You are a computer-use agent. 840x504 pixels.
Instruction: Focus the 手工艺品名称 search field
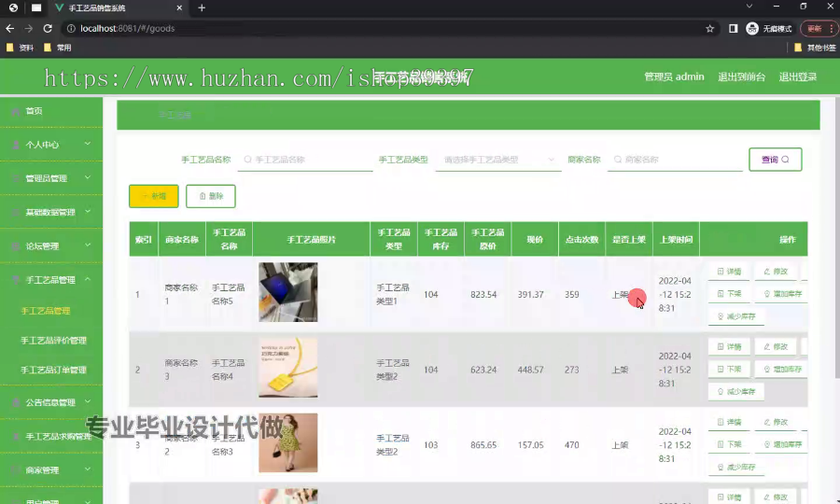pyautogui.click(x=305, y=160)
